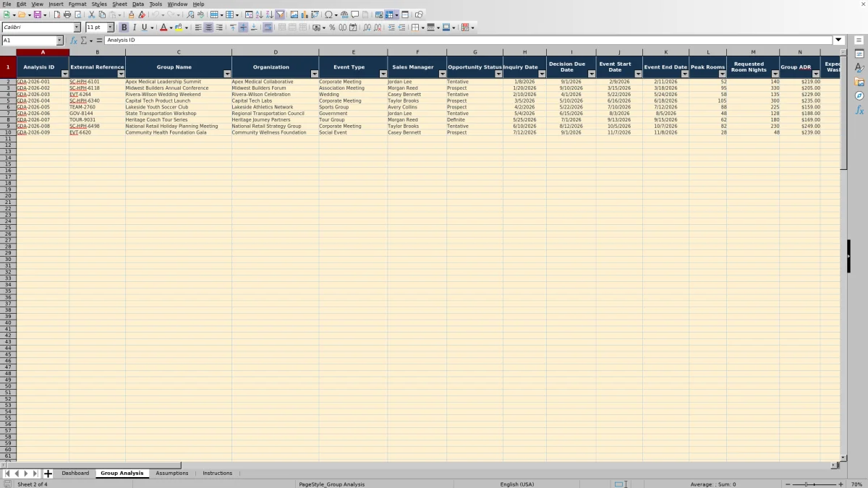The height and width of the screenshot is (488, 868).
Task: Switch to the Instructions sheet tab
Action: pos(218,474)
